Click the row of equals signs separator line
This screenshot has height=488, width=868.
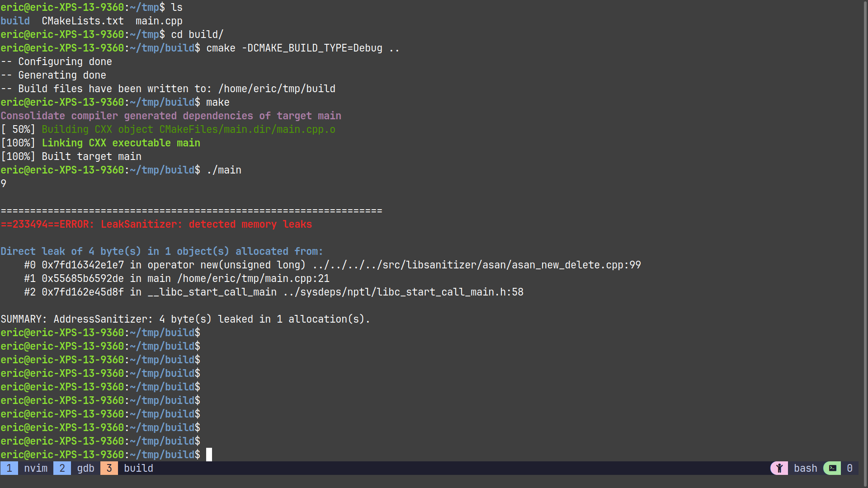[x=191, y=211]
